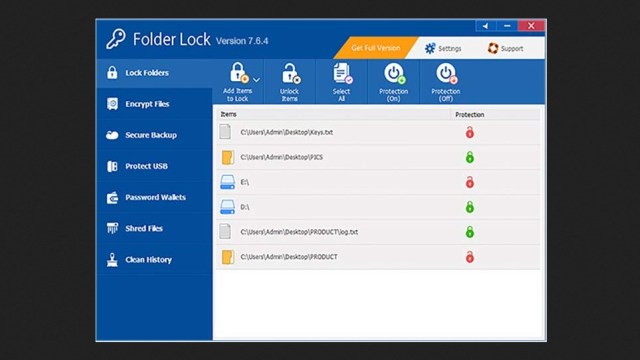Click the Support lifebuoy icon
The width and height of the screenshot is (640, 360).
pos(493,48)
